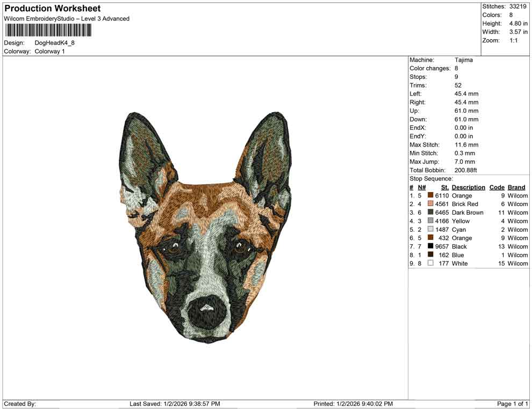Select the Brick Red 4561 thread swatch

pyautogui.click(x=430, y=204)
